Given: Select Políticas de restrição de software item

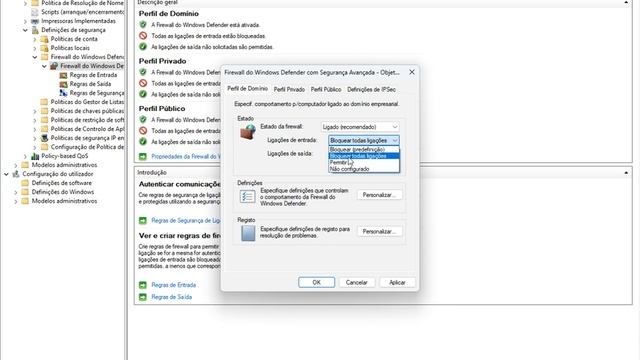Looking at the screenshot, I should (x=87, y=120).
